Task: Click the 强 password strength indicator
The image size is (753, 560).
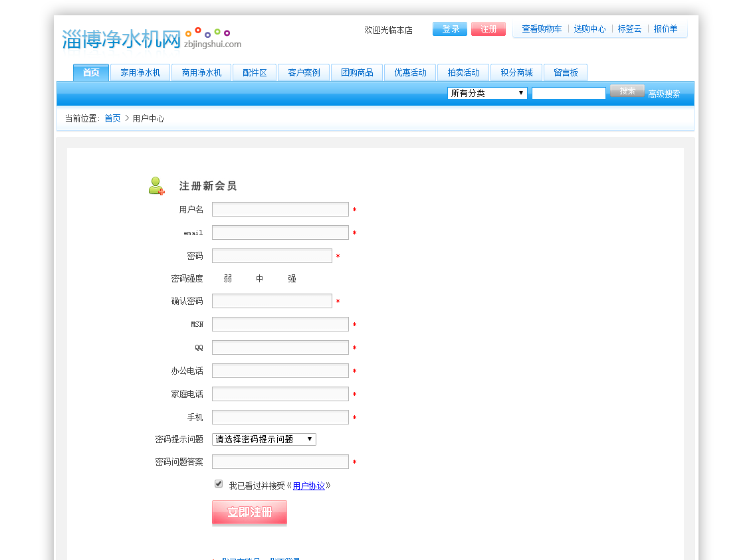Action: click(x=292, y=278)
